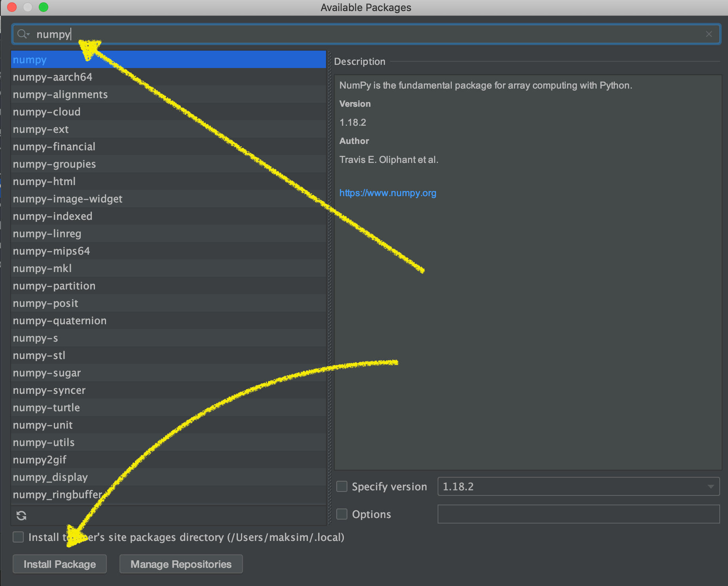Screen dimensions: 728x586
Task: Close the Available Packages window
Action: tap(12, 7)
